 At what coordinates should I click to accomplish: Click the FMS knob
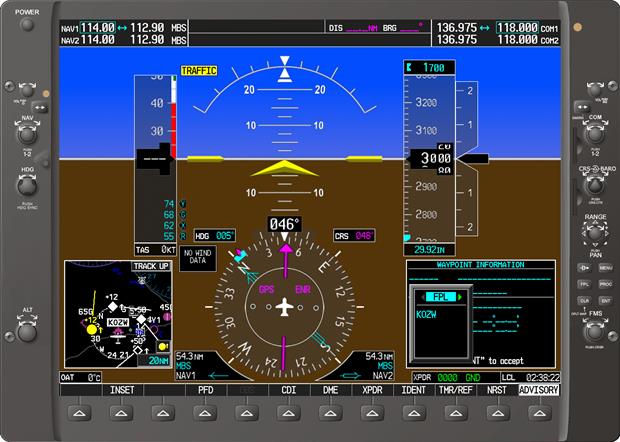[x=595, y=332]
